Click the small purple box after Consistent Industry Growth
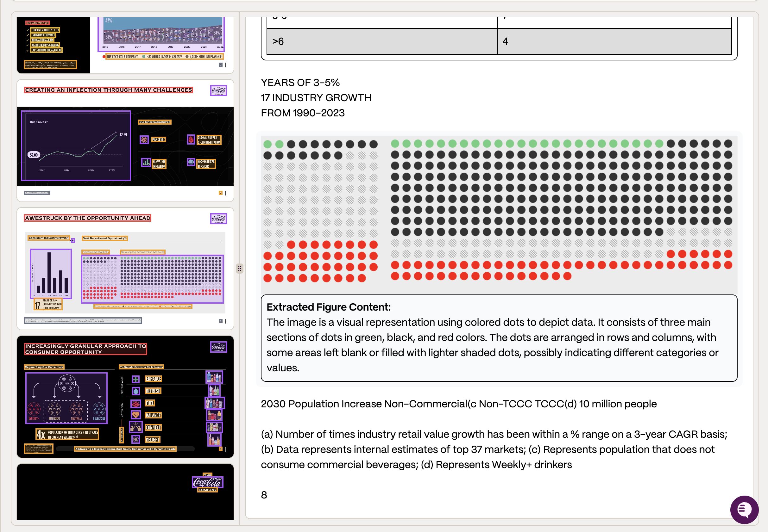Screen dimensions: 768x532 click(73, 240)
